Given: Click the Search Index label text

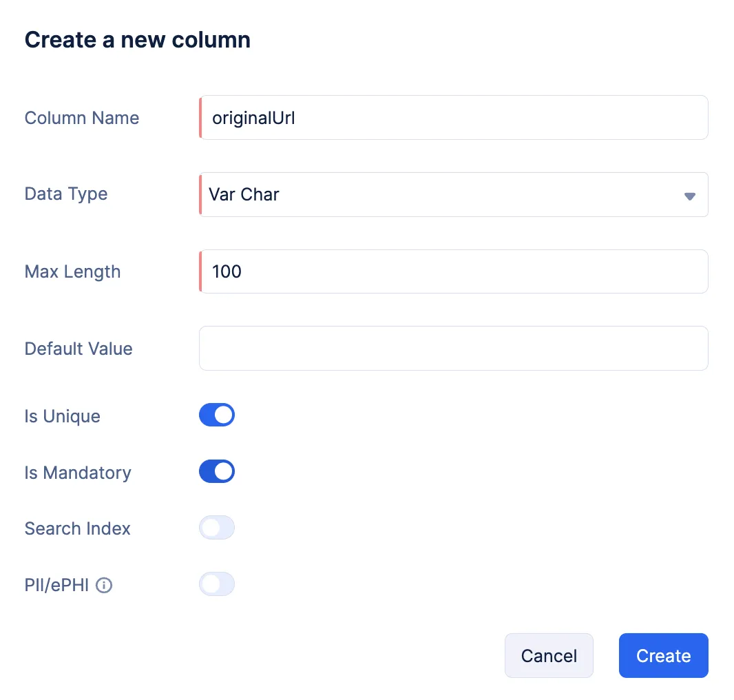Looking at the screenshot, I should coord(78,528).
